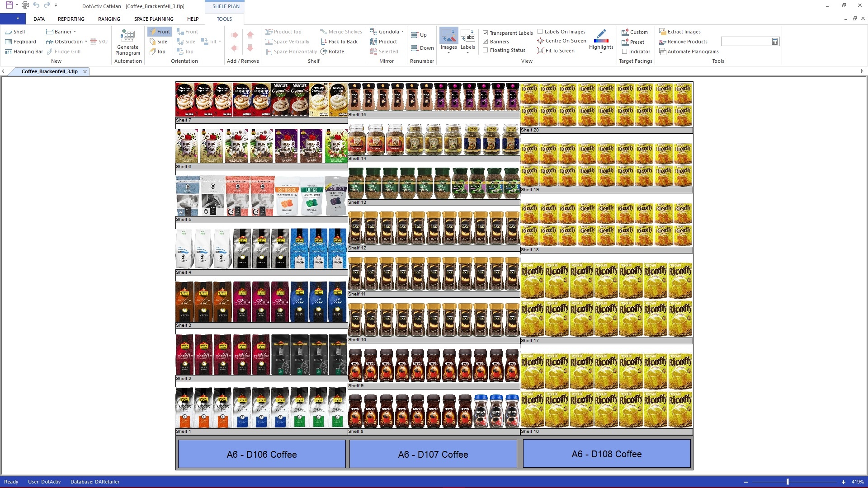Image resolution: width=868 pixels, height=488 pixels.
Task: Insert a Pegboard fixture
Action: click(x=20, y=42)
